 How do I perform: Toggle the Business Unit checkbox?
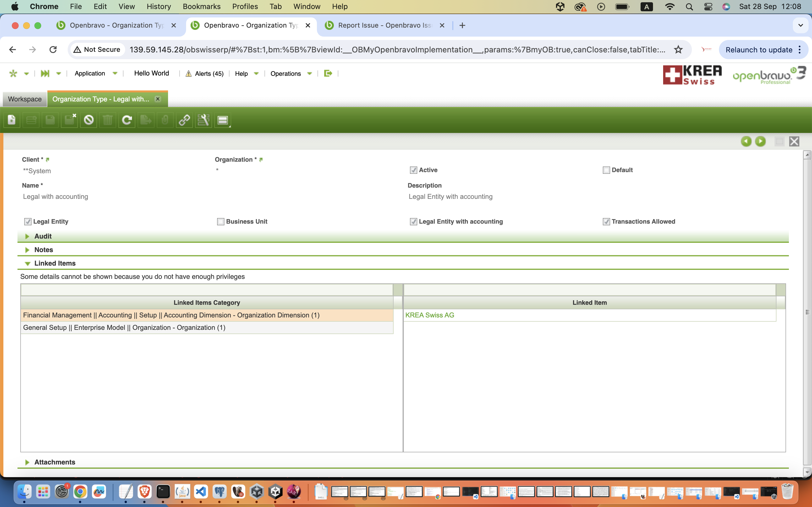tap(220, 222)
